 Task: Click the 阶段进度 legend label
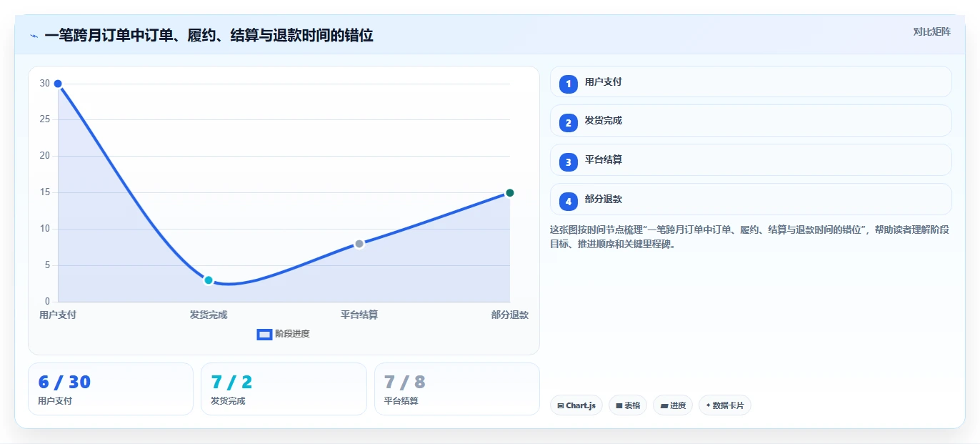[x=293, y=334]
